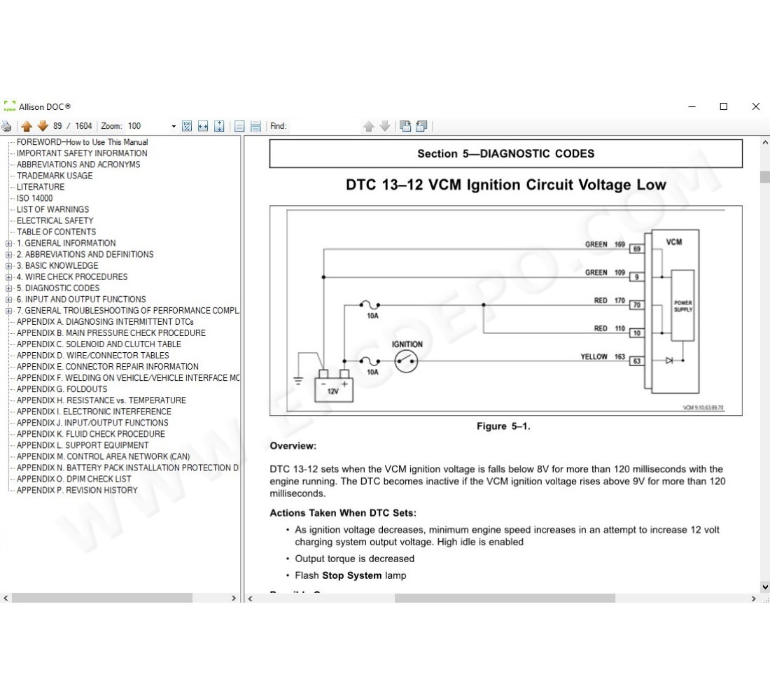Click document vertical scrollbar down arrow
The height and width of the screenshot is (700, 770).
click(x=764, y=587)
